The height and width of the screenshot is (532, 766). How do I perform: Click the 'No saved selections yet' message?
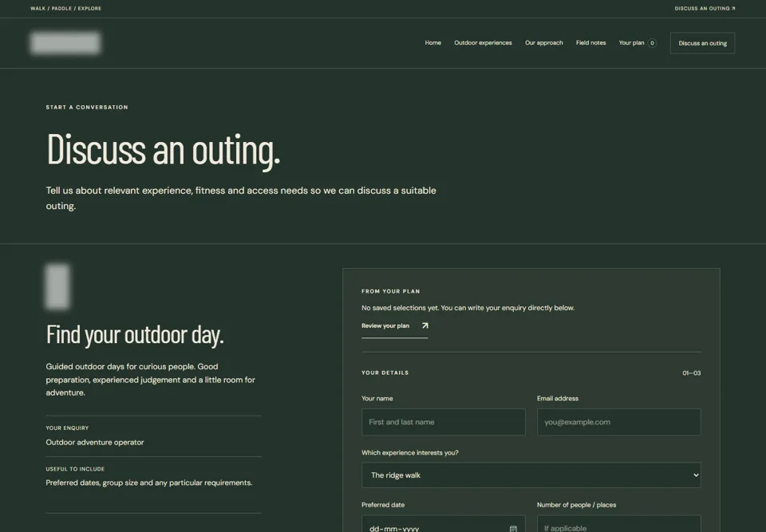468,308
